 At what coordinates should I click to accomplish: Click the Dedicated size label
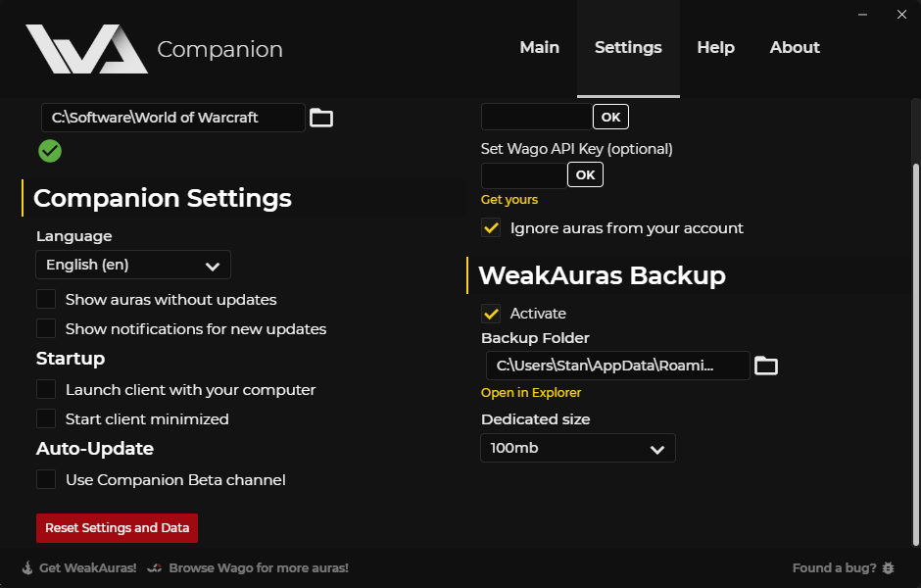[536, 419]
